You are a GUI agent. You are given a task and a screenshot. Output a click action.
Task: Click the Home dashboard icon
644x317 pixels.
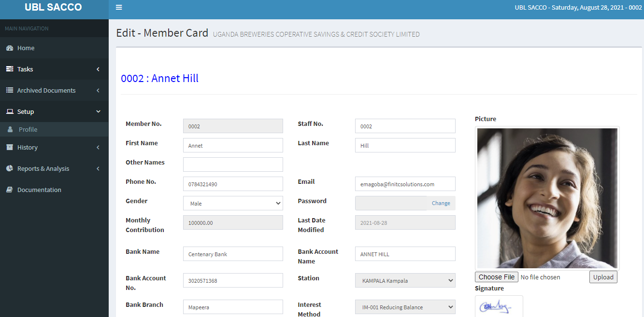pos(10,48)
